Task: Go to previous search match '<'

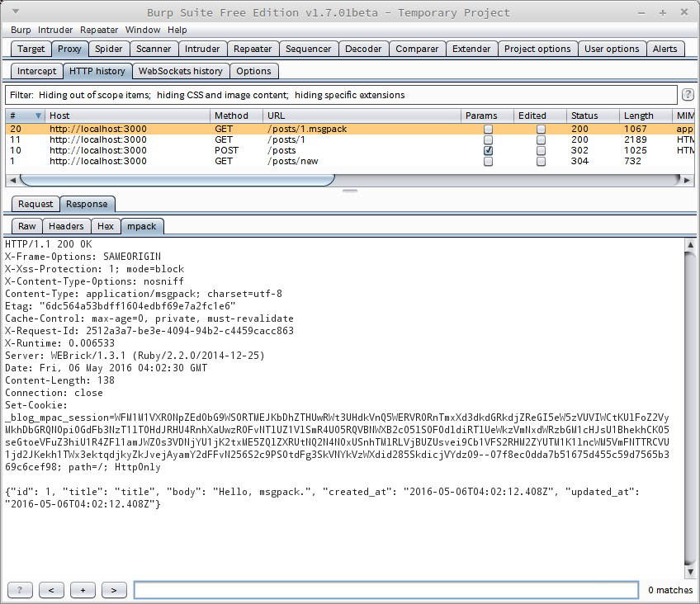Action: 51,590
